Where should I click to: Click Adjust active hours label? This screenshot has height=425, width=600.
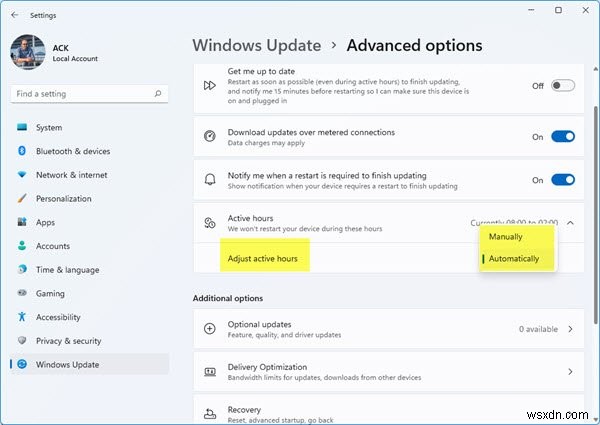click(x=262, y=259)
